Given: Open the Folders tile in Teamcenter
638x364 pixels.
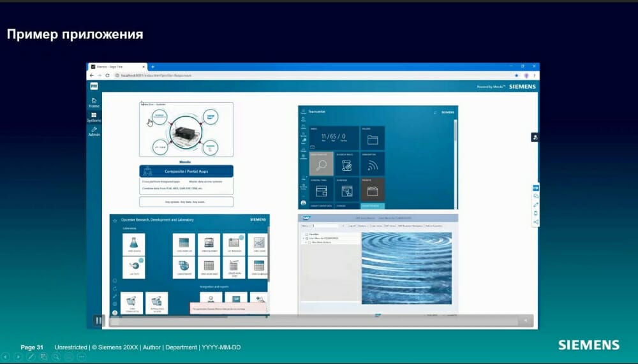Looking at the screenshot, I should (x=373, y=138).
